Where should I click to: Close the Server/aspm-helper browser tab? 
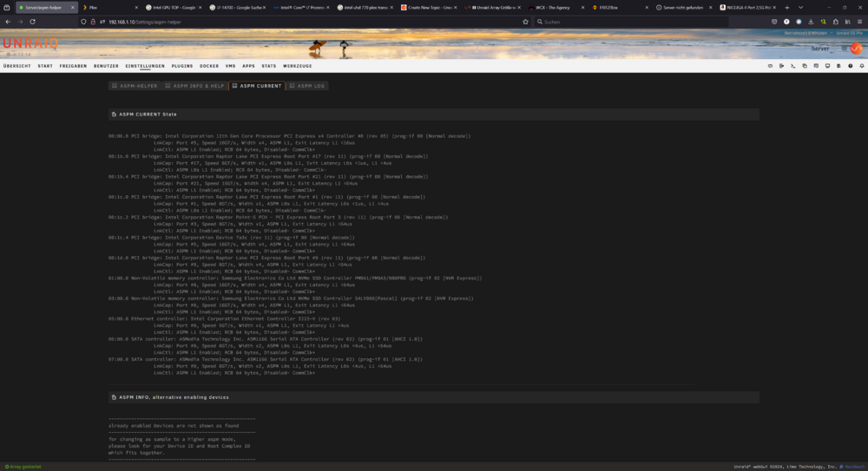click(x=72, y=7)
